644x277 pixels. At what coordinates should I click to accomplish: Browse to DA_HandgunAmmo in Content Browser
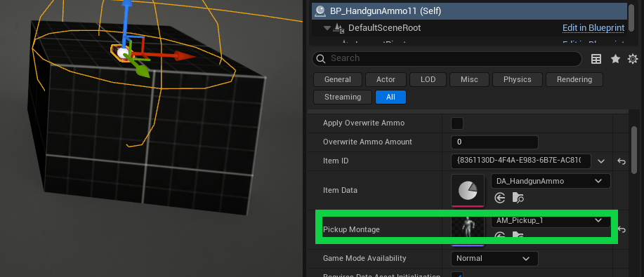pos(518,198)
